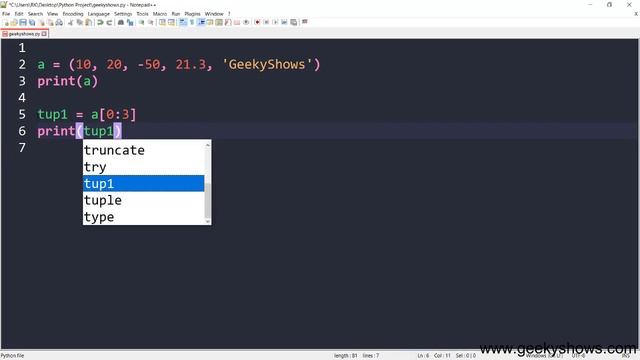This screenshot has width=640, height=360.
Task: Click the Close All toolbar icon
Action: [50, 22]
